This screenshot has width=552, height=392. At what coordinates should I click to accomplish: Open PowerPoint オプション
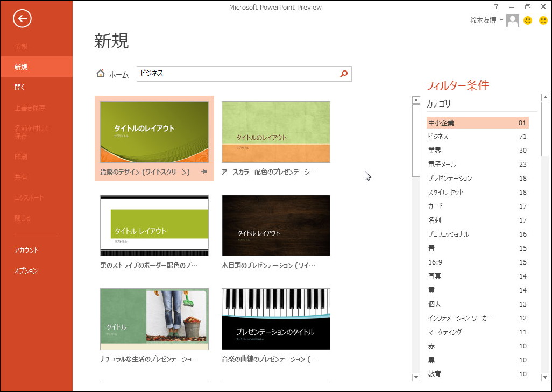(x=26, y=270)
